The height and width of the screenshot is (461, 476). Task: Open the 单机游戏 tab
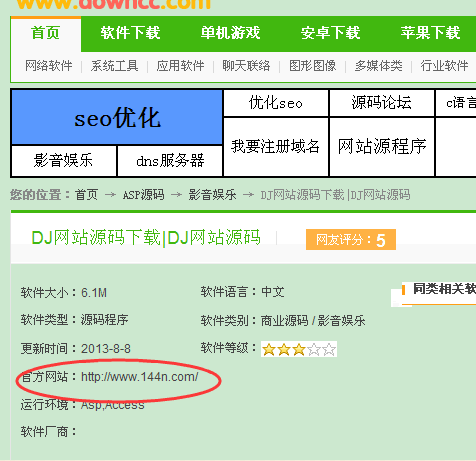230,33
